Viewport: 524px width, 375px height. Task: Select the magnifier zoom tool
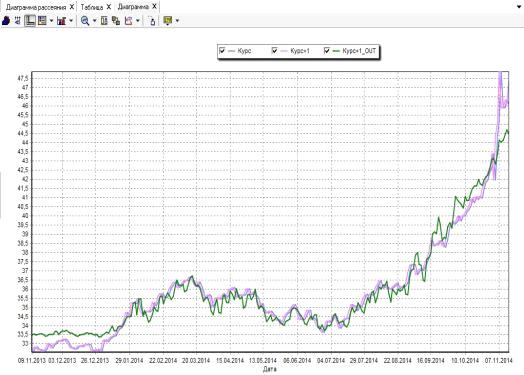coord(85,21)
